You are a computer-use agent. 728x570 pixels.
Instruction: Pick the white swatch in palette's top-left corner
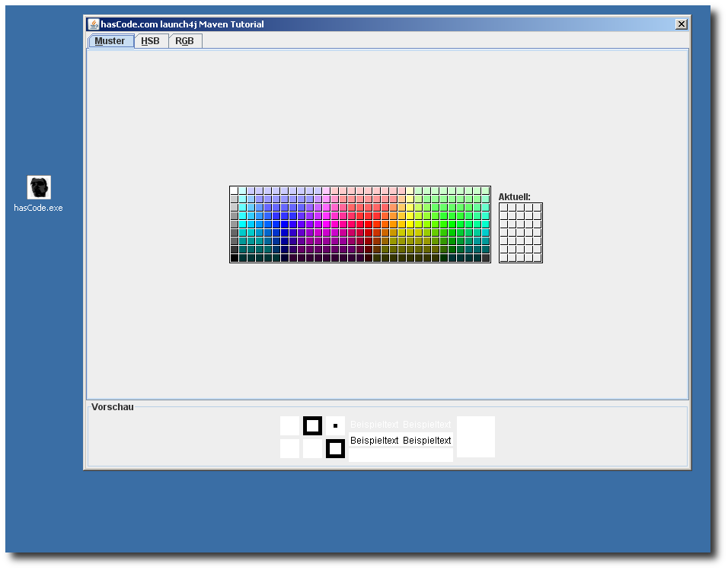[235, 191]
